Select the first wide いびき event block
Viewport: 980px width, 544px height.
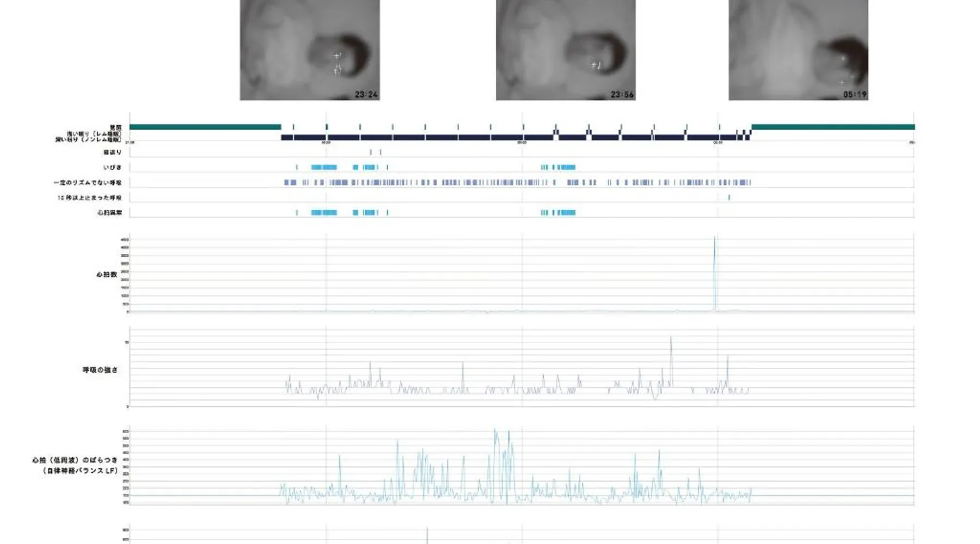[324, 168]
